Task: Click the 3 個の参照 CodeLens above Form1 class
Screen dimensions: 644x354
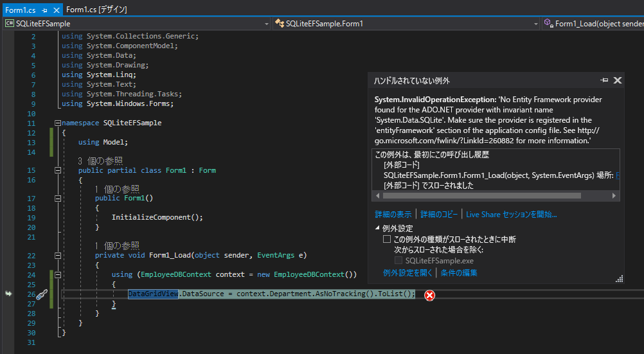Action: (x=100, y=161)
